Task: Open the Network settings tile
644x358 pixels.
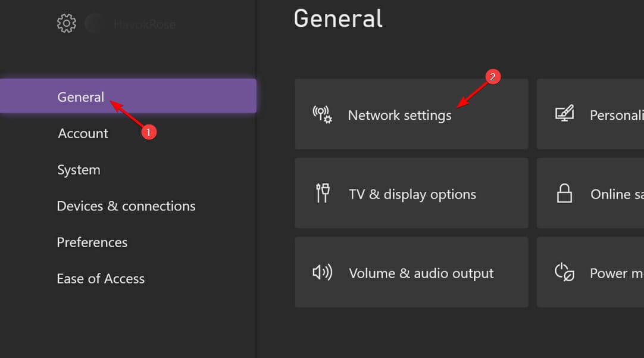Action: (411, 114)
